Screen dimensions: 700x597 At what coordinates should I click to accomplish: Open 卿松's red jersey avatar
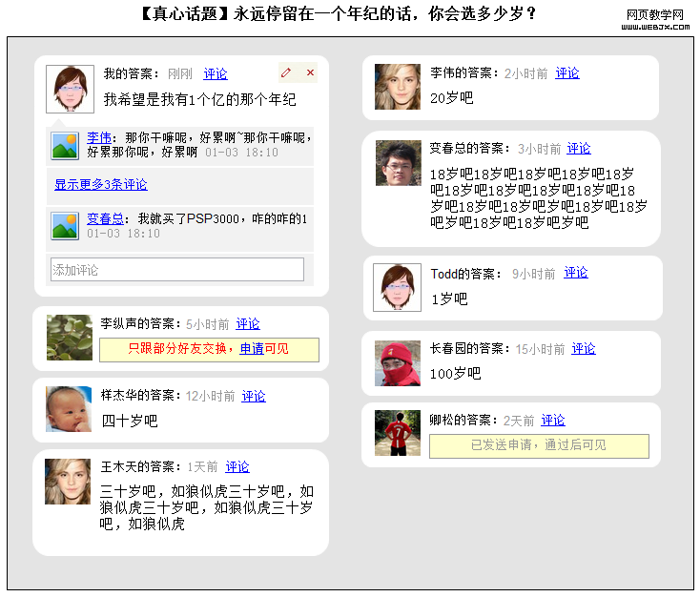pyautogui.click(x=398, y=433)
